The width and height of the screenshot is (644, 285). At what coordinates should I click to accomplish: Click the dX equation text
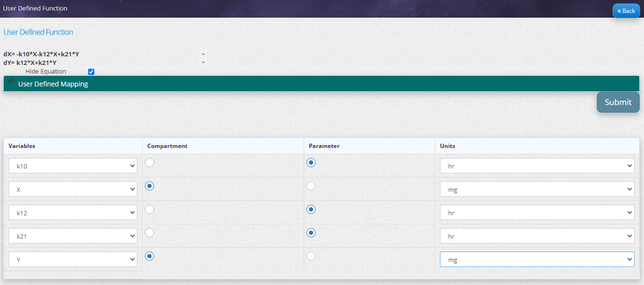pyautogui.click(x=41, y=54)
